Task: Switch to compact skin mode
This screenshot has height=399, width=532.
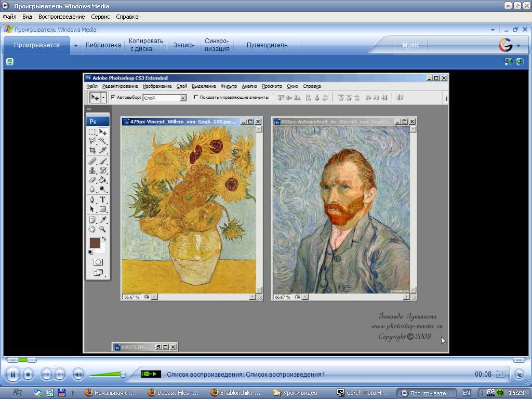Action: (519, 375)
